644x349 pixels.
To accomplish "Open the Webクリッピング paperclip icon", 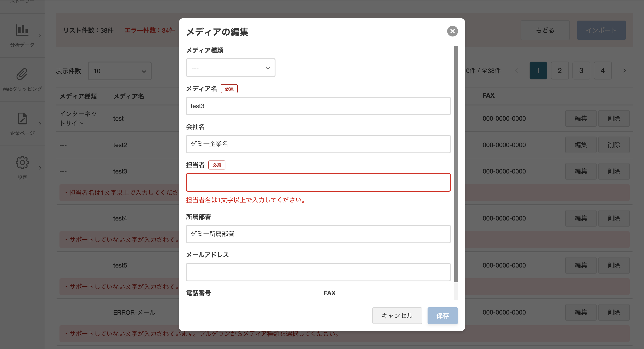I will click(22, 74).
